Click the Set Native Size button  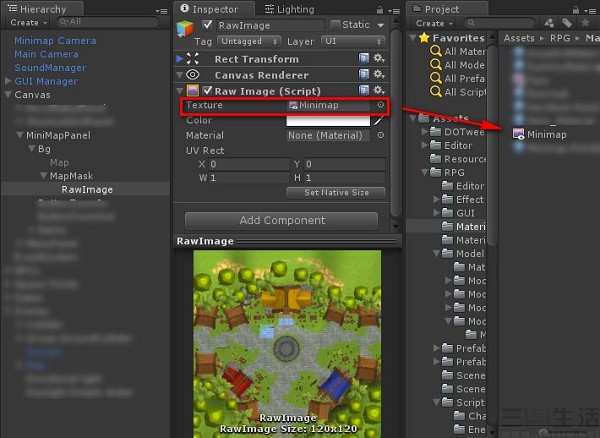pos(336,192)
